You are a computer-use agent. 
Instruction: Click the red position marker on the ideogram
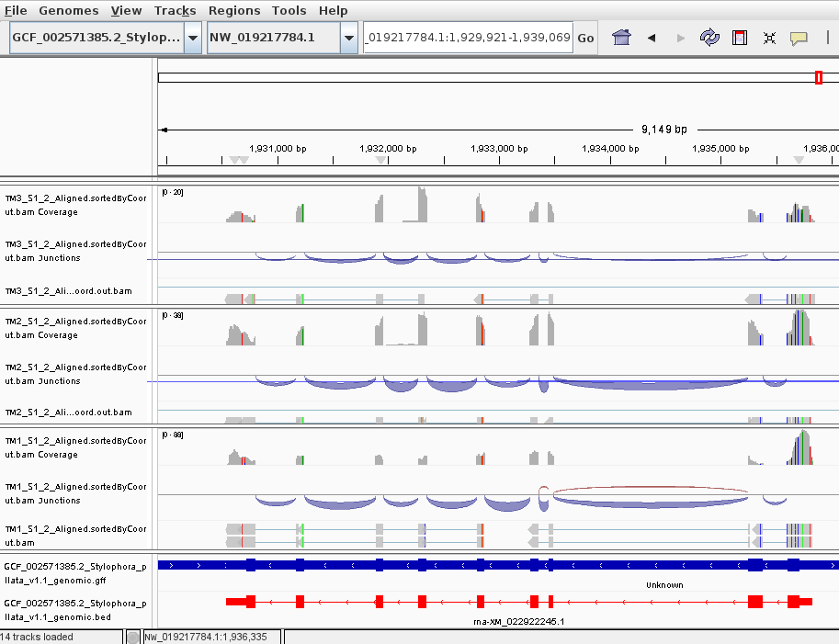pos(818,77)
